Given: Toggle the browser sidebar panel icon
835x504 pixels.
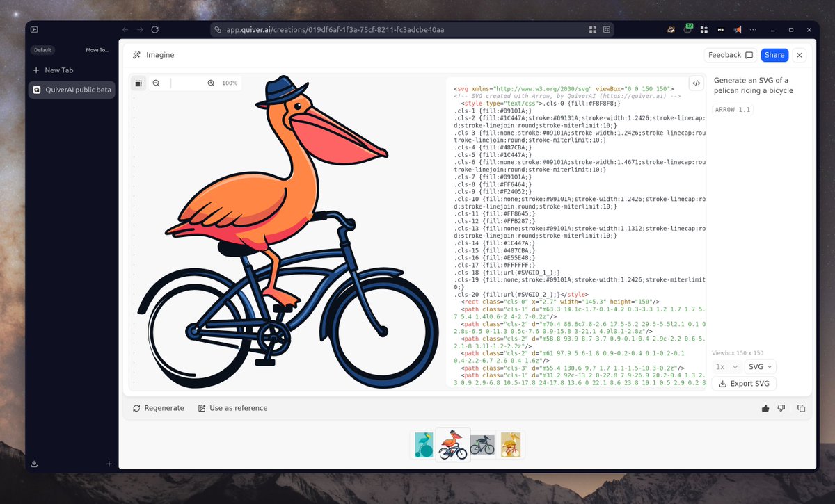Looking at the screenshot, I should click(34, 30).
